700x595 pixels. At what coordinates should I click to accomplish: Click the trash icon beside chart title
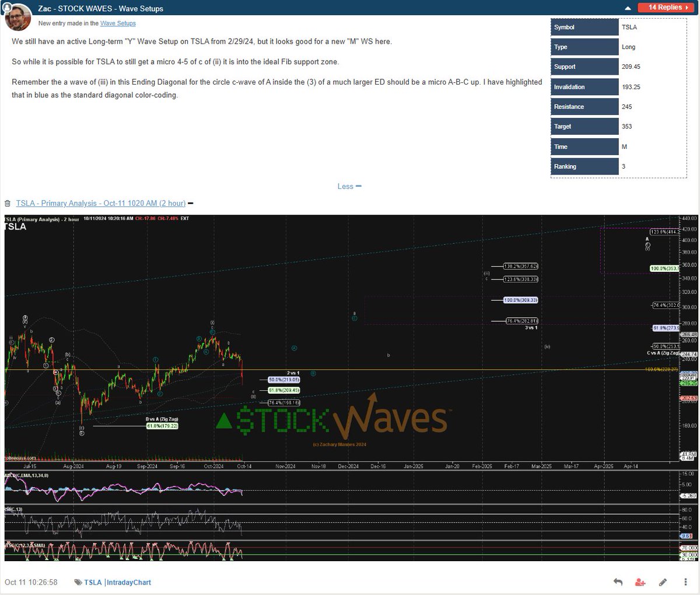click(x=7, y=204)
